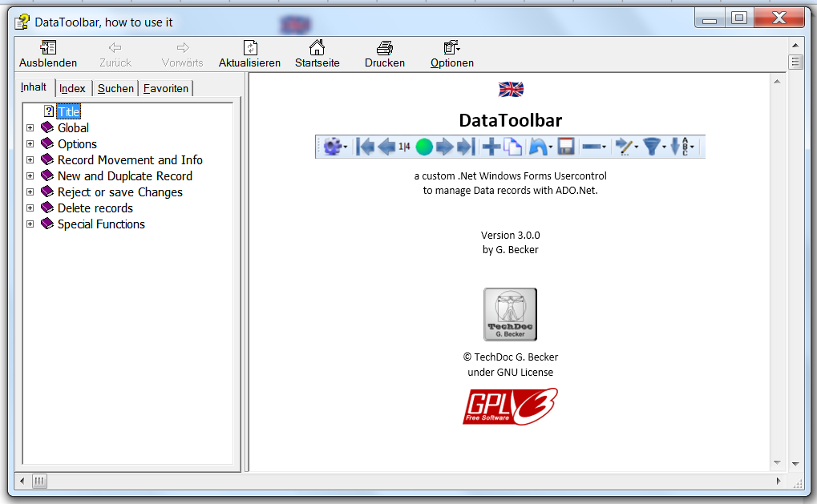Screen dimensions: 817x504
Task: Open the Optionen menu
Action: click(x=451, y=54)
